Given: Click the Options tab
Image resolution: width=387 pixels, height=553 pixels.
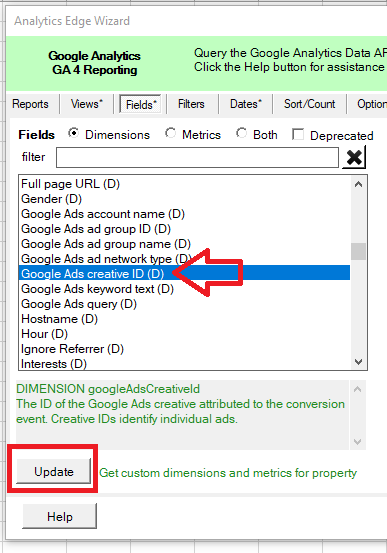Looking at the screenshot, I should click(372, 104).
